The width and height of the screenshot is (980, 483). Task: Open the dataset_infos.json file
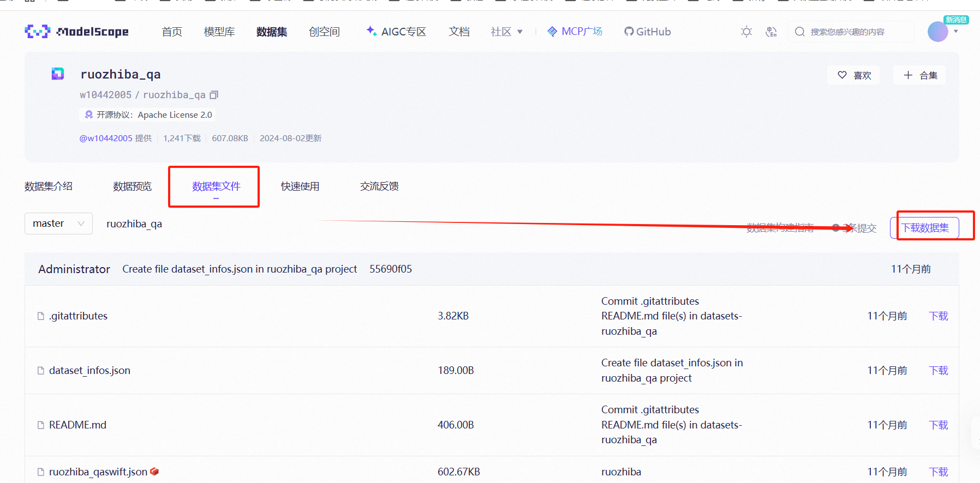point(89,371)
